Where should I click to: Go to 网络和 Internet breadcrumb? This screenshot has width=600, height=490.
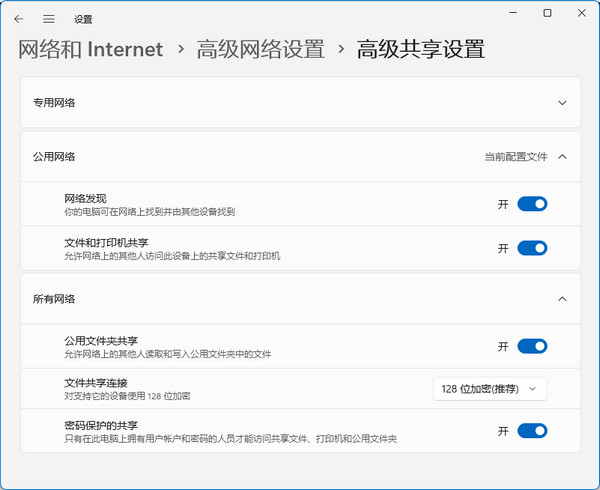[x=91, y=49]
